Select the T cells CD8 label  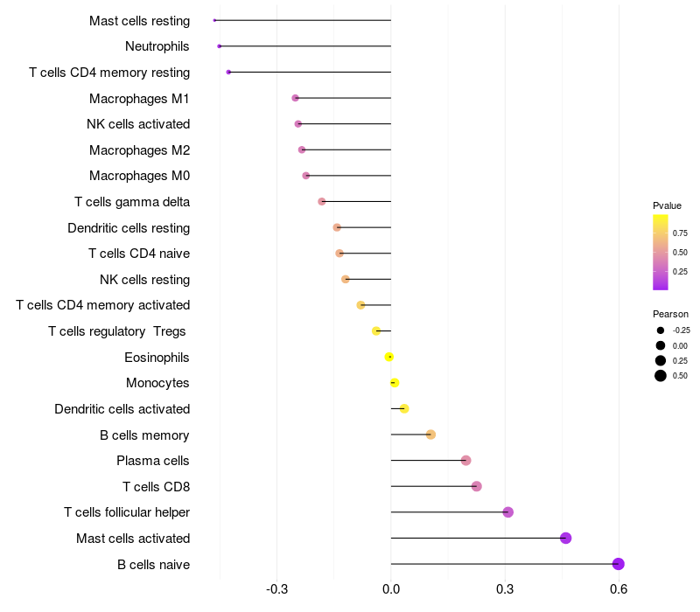click(157, 487)
